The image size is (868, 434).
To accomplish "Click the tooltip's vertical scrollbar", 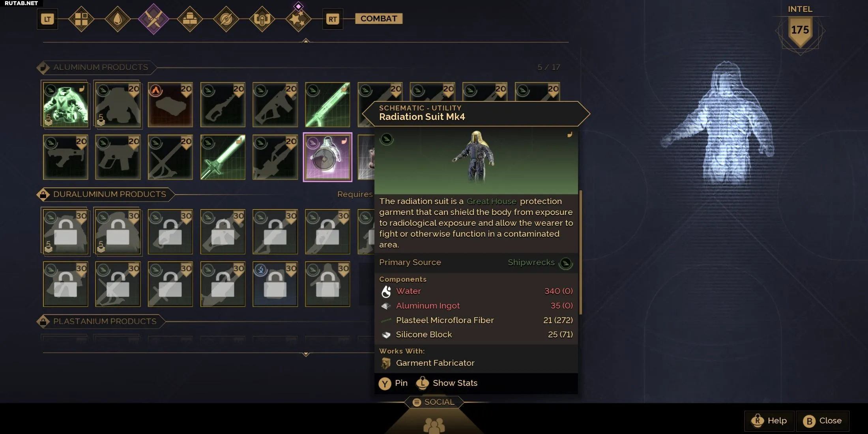I will click(580, 253).
